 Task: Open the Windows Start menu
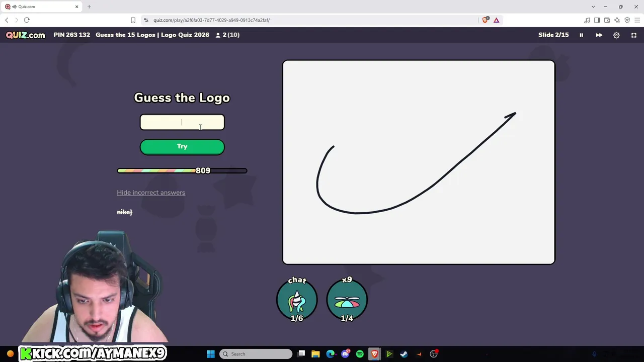211,354
